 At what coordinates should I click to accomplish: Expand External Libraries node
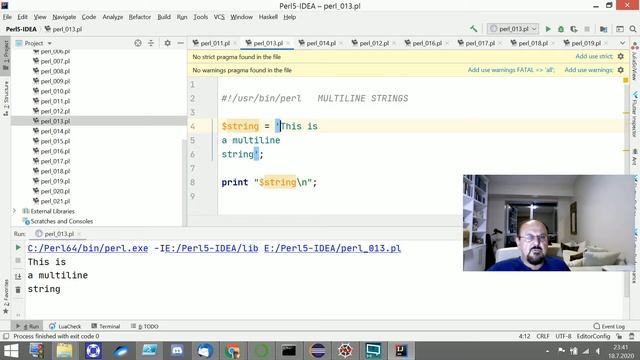[14, 211]
